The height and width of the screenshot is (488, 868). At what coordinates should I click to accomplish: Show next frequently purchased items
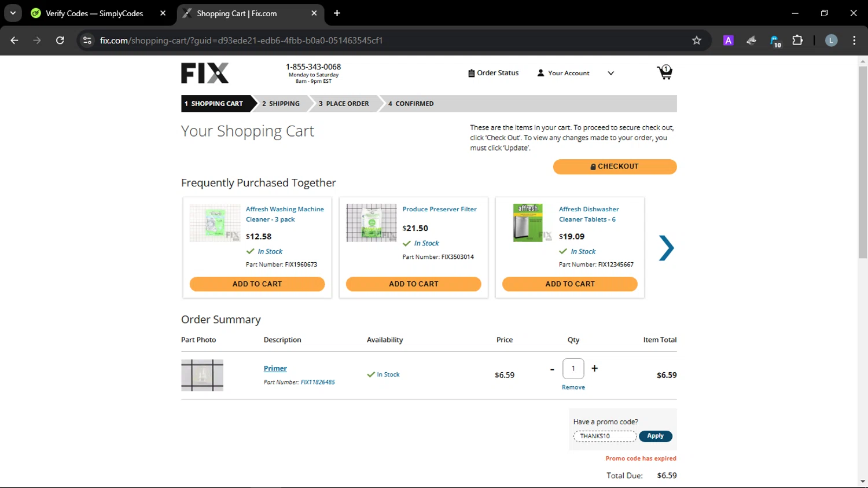tap(666, 248)
